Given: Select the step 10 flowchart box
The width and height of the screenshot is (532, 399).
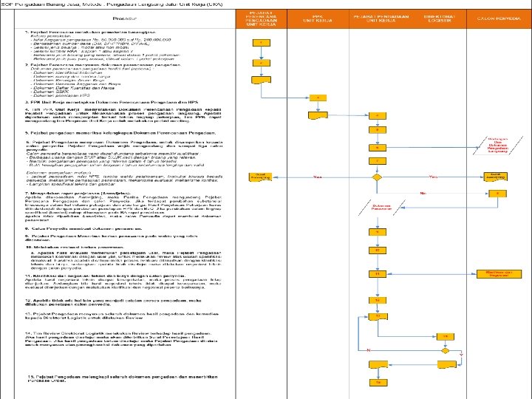Looking at the screenshot, I should pyautogui.click(x=378, y=250).
